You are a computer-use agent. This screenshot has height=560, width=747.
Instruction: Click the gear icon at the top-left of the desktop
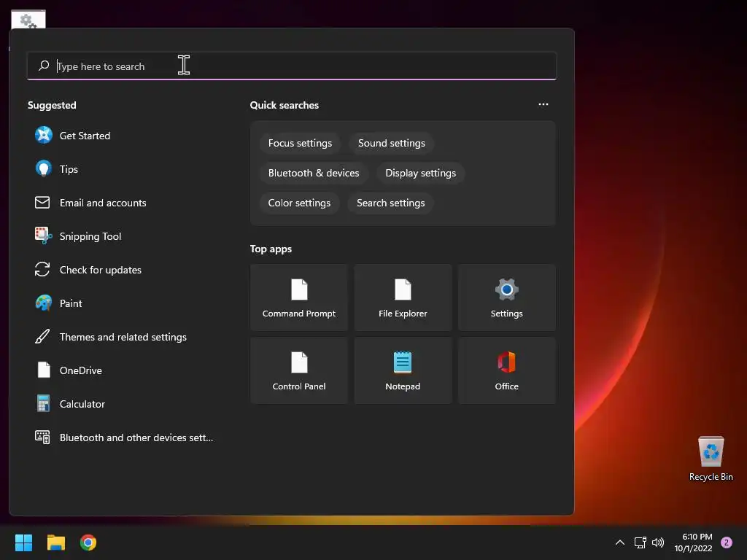[x=28, y=20]
